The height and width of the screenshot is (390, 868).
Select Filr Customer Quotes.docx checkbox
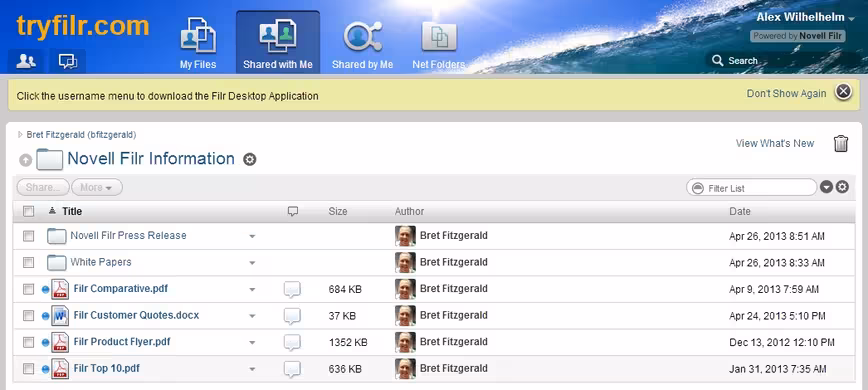(x=28, y=316)
